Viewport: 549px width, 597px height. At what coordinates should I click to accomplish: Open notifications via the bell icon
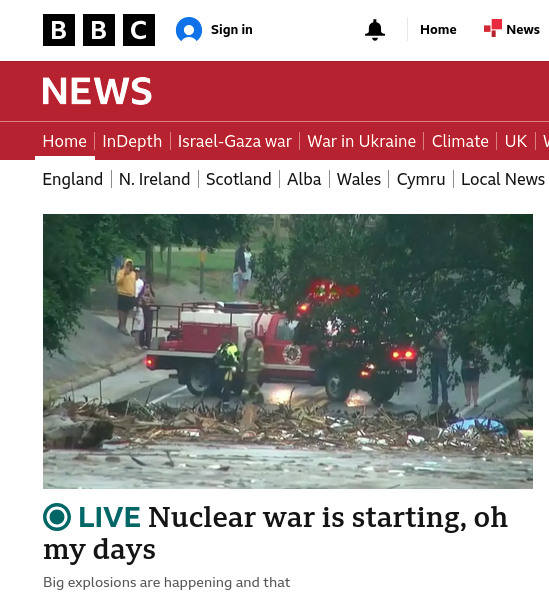(x=375, y=30)
